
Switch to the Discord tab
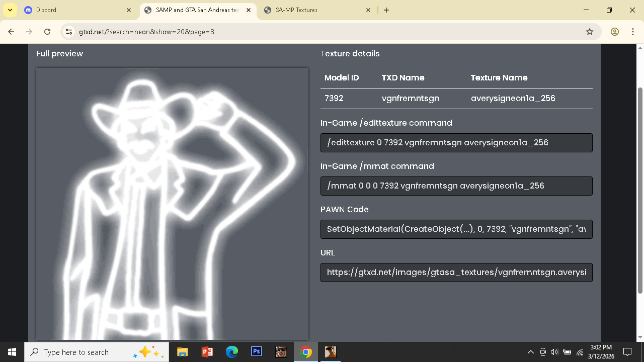point(78,10)
